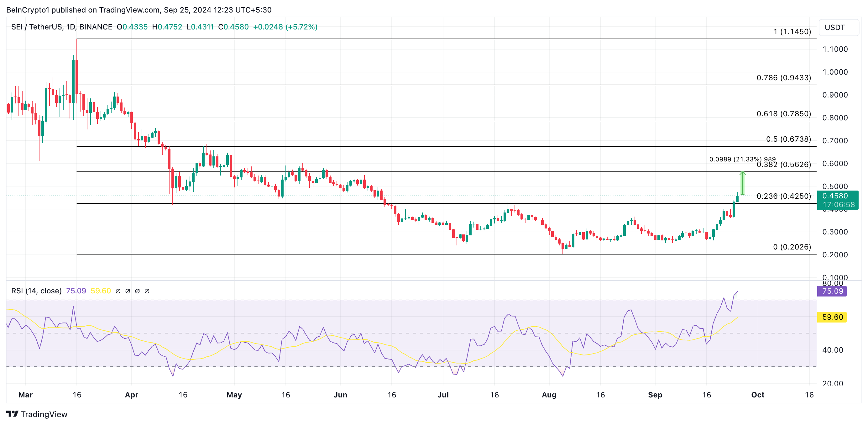
Task: Click the green upward price projection arrow
Action: coord(742,183)
